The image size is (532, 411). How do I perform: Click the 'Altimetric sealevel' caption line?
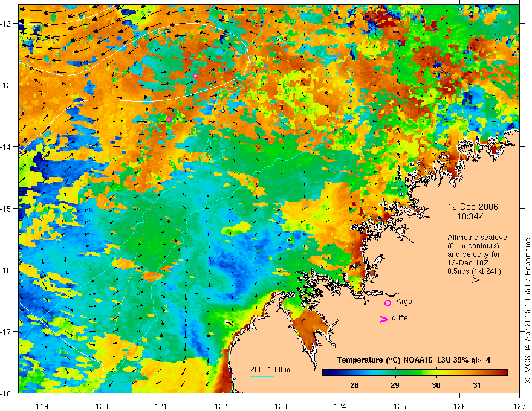click(478, 238)
